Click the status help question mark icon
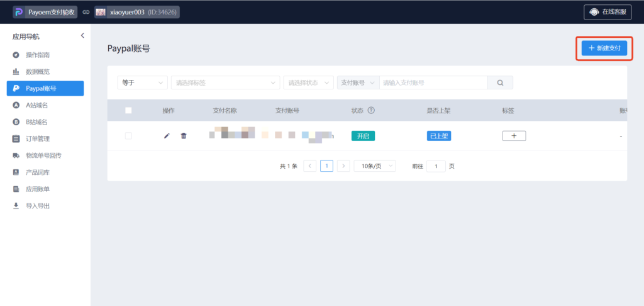644x306 pixels. (x=371, y=110)
